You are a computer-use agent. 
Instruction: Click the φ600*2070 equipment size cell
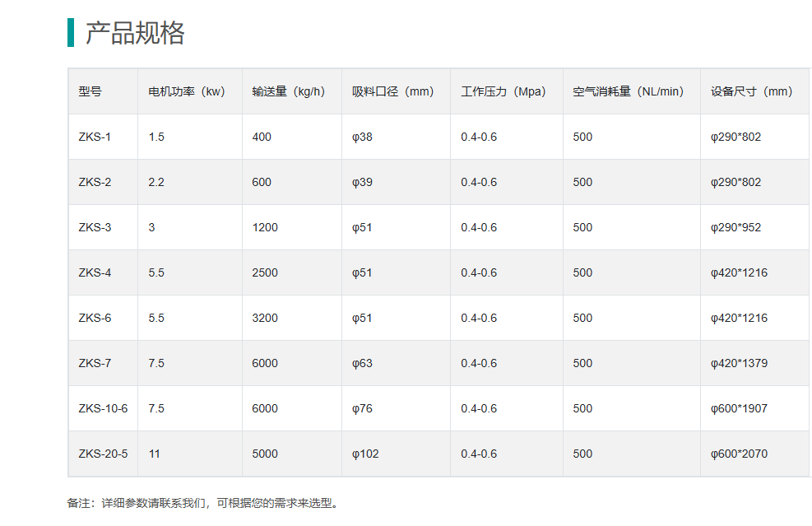click(739, 454)
